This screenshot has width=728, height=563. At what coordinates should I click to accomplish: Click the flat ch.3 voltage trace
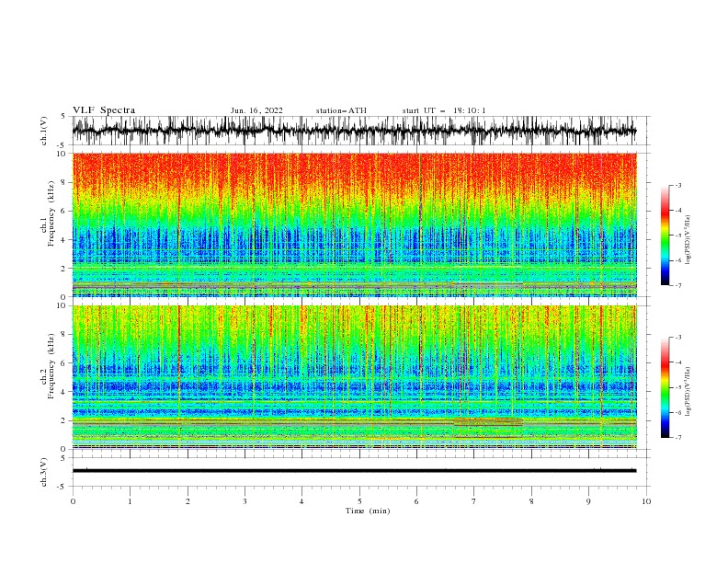354,471
